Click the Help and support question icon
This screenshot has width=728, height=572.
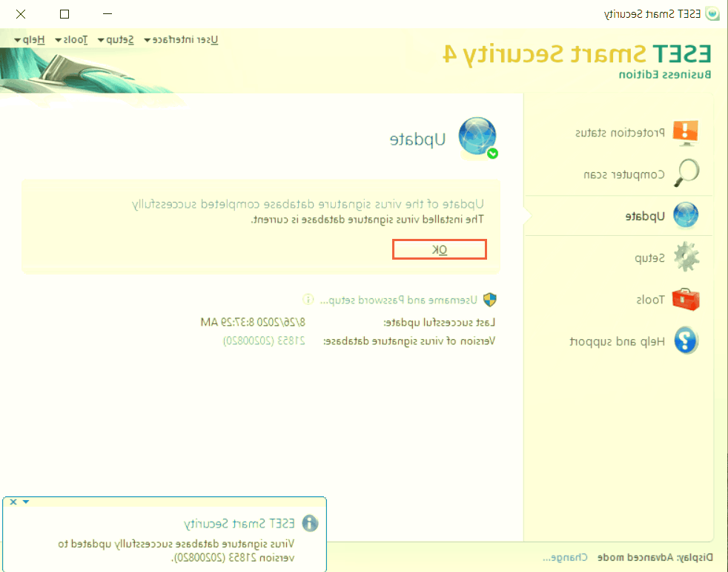coord(685,341)
